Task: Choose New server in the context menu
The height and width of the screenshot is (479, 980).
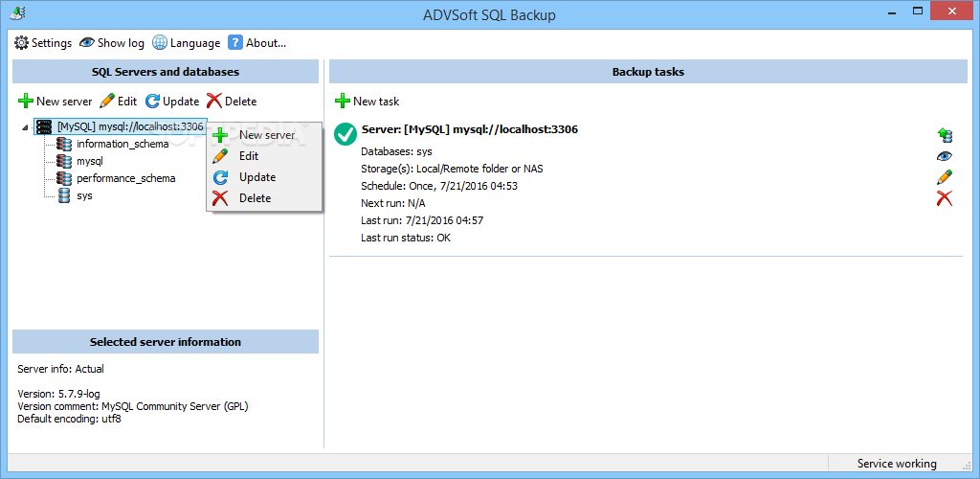Action: (x=264, y=135)
